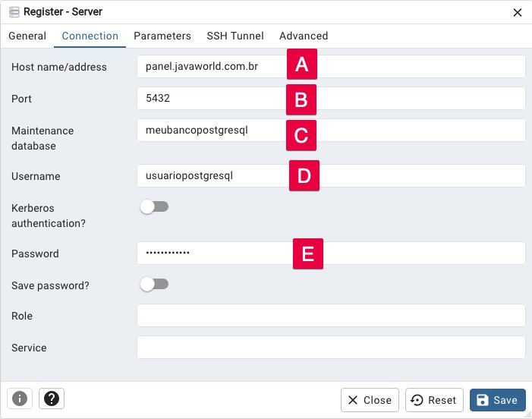The image size is (532, 419).
Task: Switch to the General tab
Action: click(27, 36)
